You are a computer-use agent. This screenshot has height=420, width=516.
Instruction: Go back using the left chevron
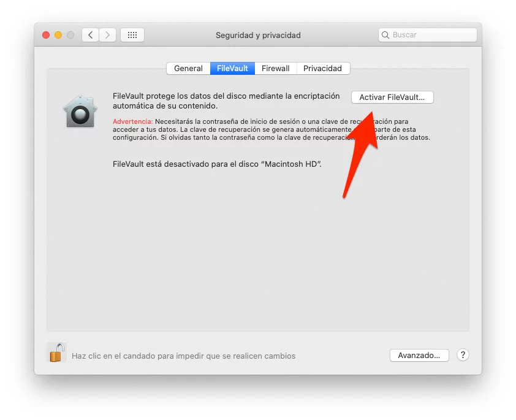point(91,35)
